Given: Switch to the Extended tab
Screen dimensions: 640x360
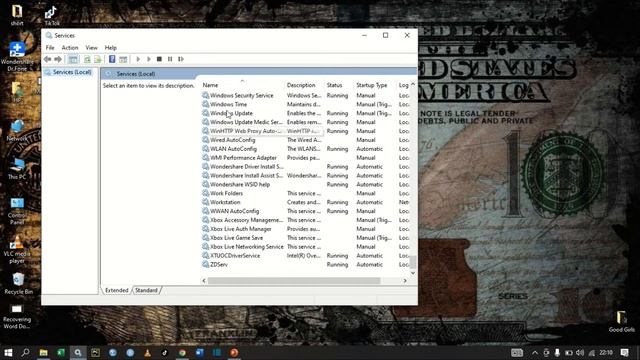Looking at the screenshot, I should 117,290.
